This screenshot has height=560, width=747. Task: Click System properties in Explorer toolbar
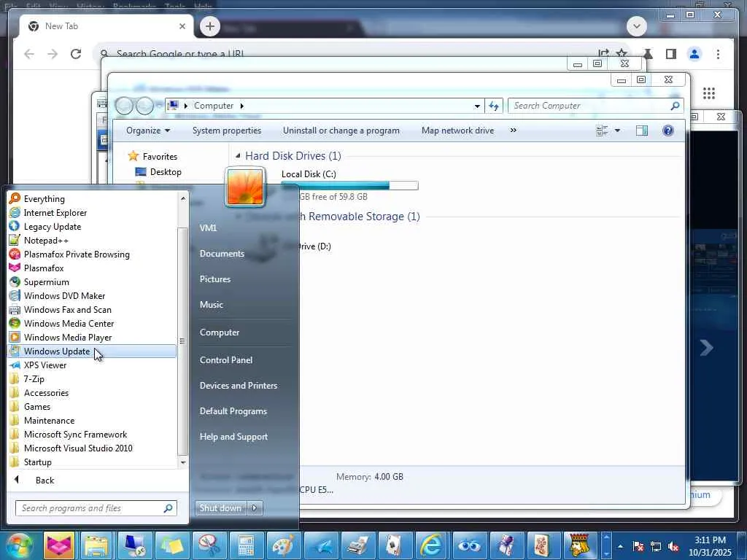pos(227,131)
